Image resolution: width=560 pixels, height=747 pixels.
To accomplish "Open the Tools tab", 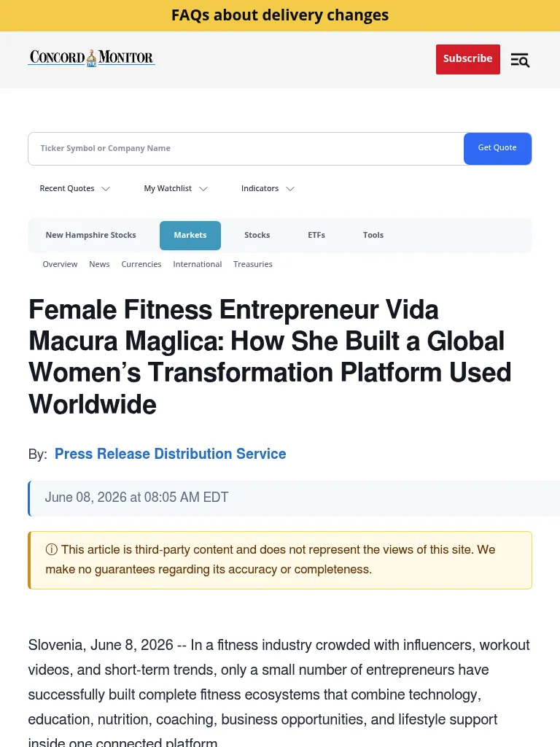I will [373, 236].
